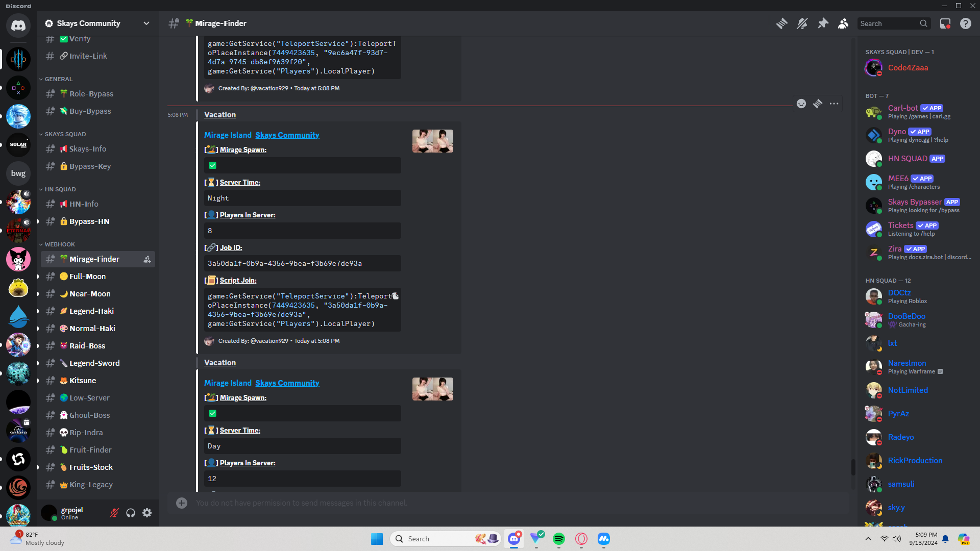Select the bwg server icon
Image resolution: width=980 pixels, height=551 pixels.
pyautogui.click(x=18, y=173)
